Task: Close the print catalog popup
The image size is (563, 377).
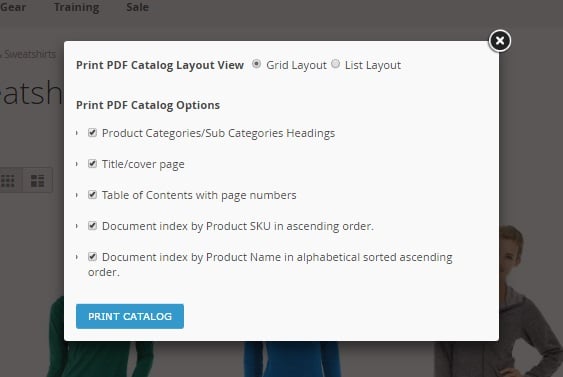Action: (x=499, y=41)
